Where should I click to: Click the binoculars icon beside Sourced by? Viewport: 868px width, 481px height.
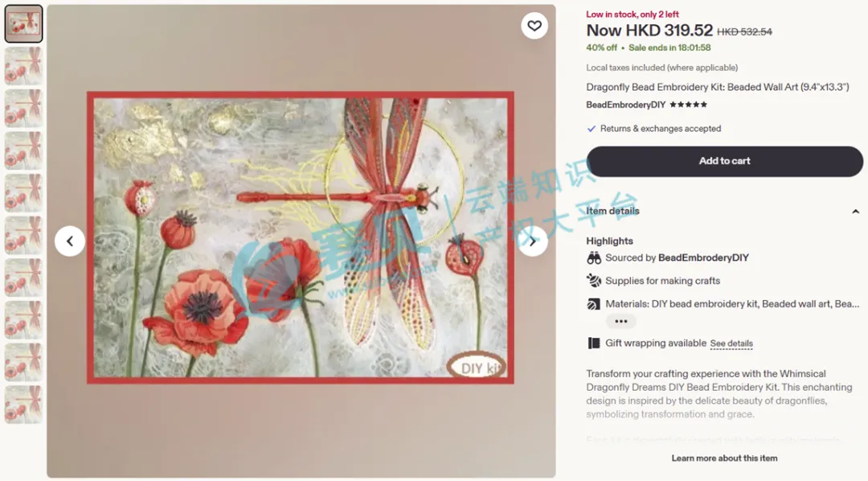click(x=594, y=257)
